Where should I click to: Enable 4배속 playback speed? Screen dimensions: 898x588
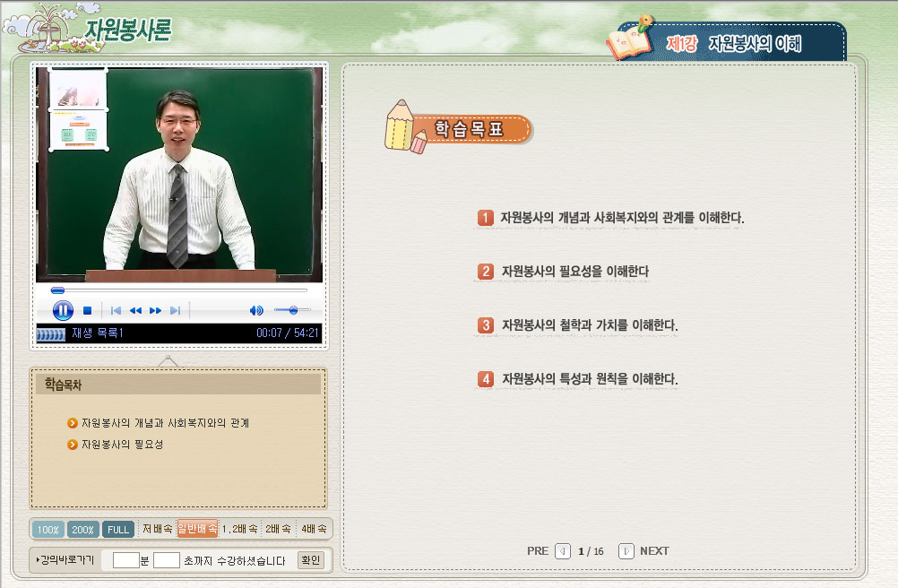[314, 529]
